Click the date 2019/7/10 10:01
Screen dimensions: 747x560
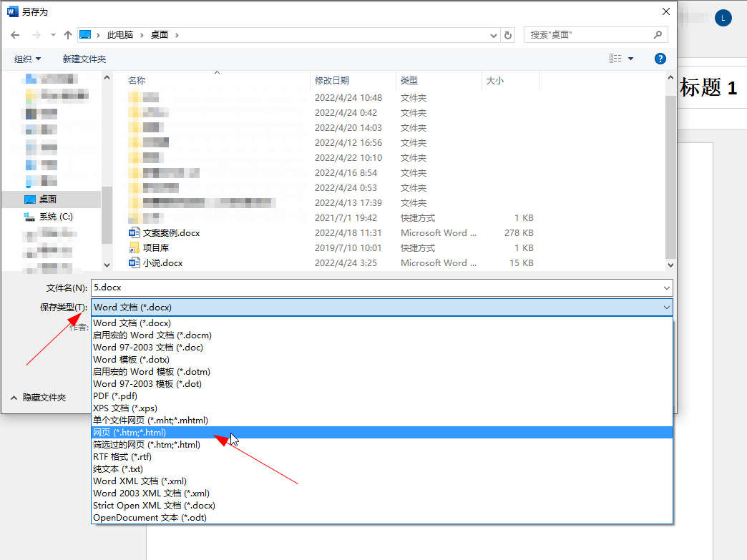coord(348,247)
